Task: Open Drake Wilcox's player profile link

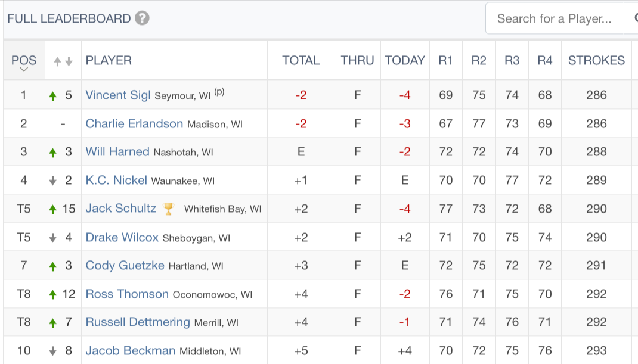Action: point(122,237)
